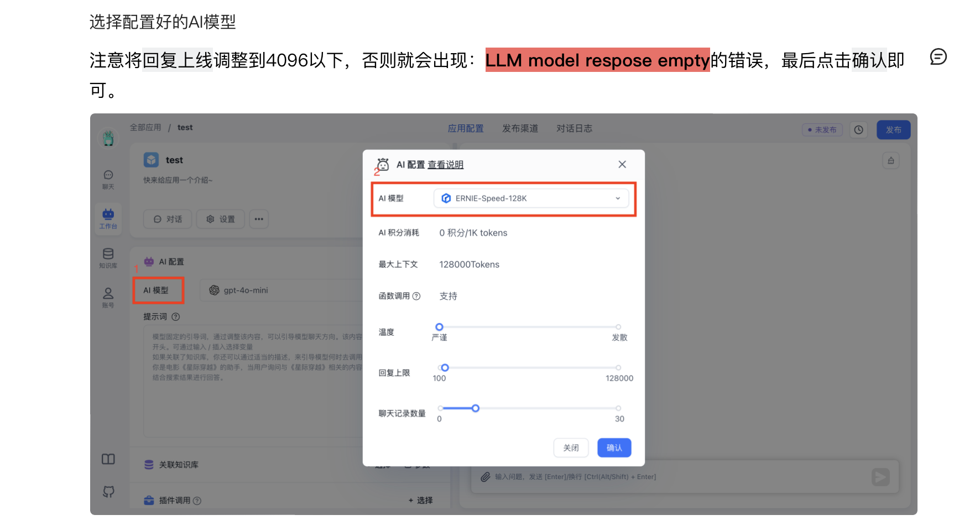Screen dimensions: 980x520
Task: Click the paperclip attachment icon in chat input
Action: [485, 477]
